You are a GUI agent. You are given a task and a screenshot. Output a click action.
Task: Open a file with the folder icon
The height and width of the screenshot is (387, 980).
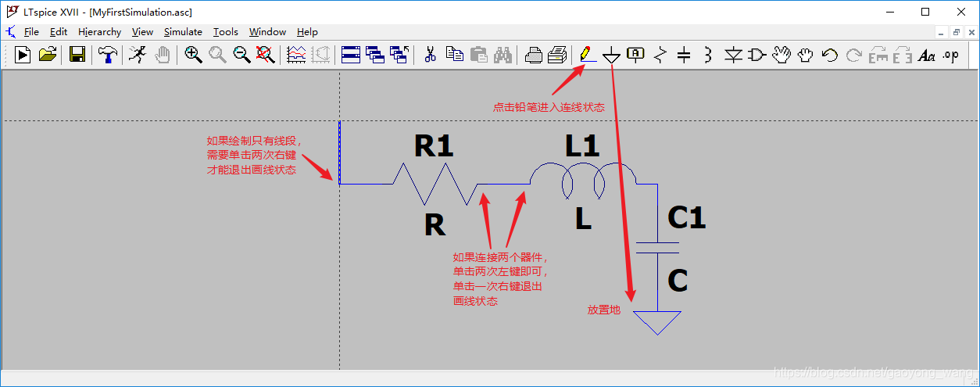(47, 55)
